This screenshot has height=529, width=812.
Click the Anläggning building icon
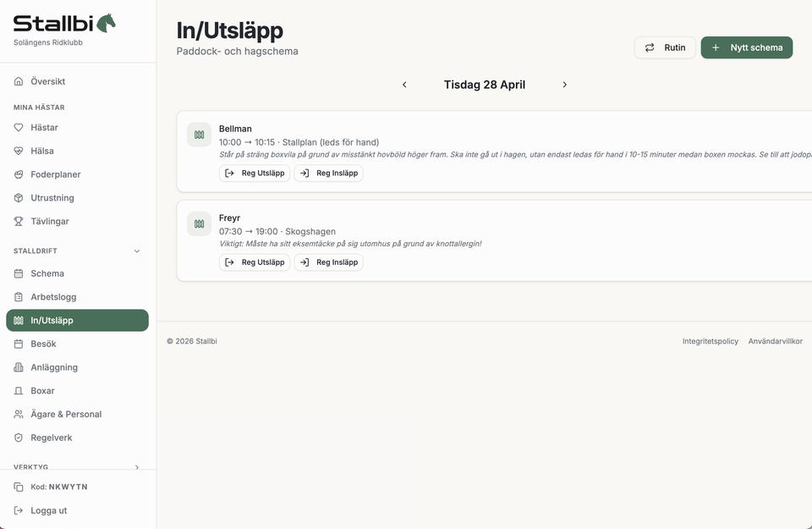click(19, 367)
